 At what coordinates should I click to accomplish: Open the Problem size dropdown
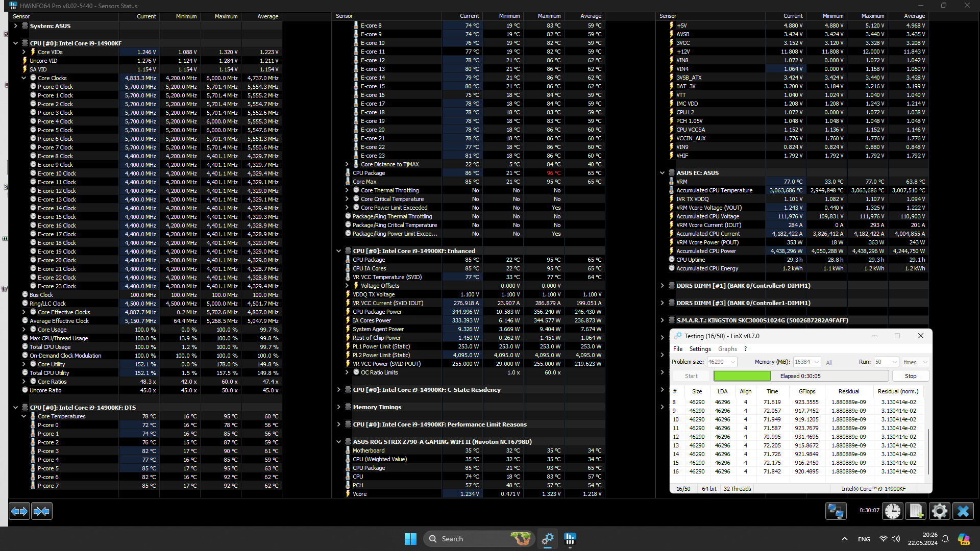tap(733, 362)
